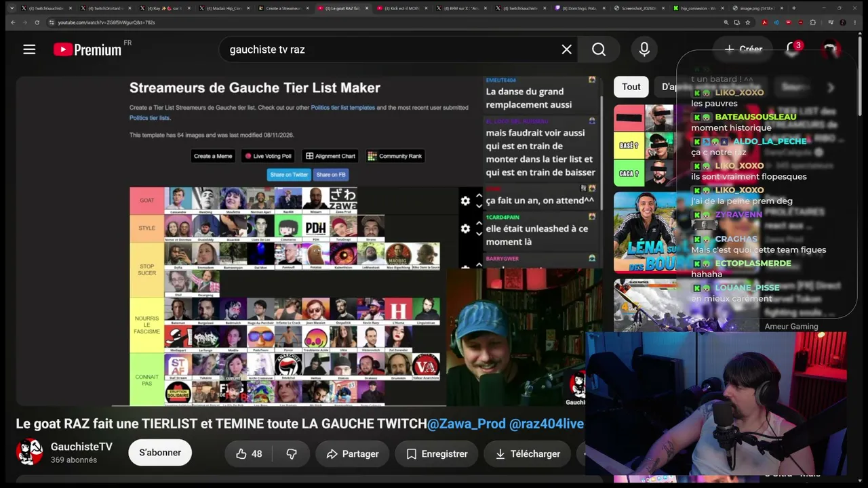Bookmark this page with the star icon
The width and height of the screenshot is (868, 488).
(748, 22)
